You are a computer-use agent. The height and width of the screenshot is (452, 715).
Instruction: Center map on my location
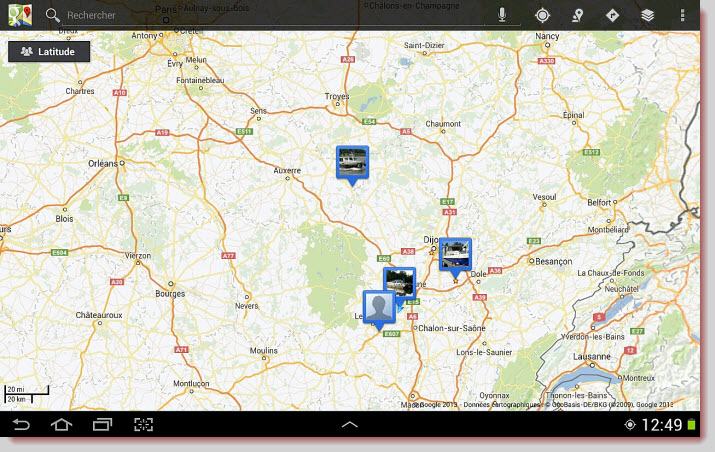coord(542,16)
